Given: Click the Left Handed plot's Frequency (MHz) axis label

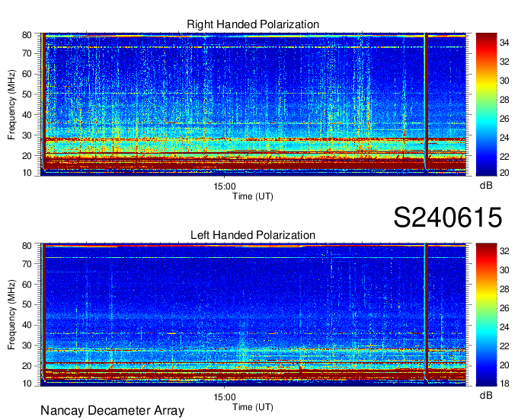Looking at the screenshot, I should coord(11,315).
